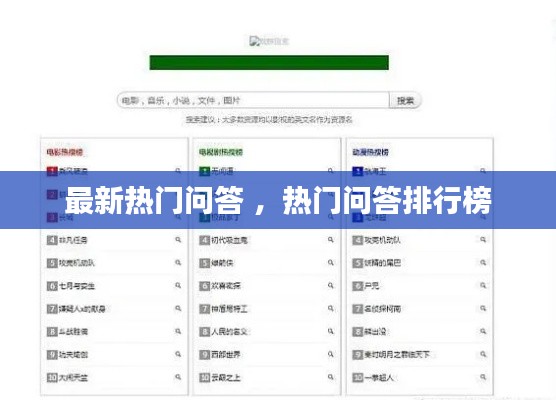Open movie entry 嫌疑人x的献身

coord(82,309)
